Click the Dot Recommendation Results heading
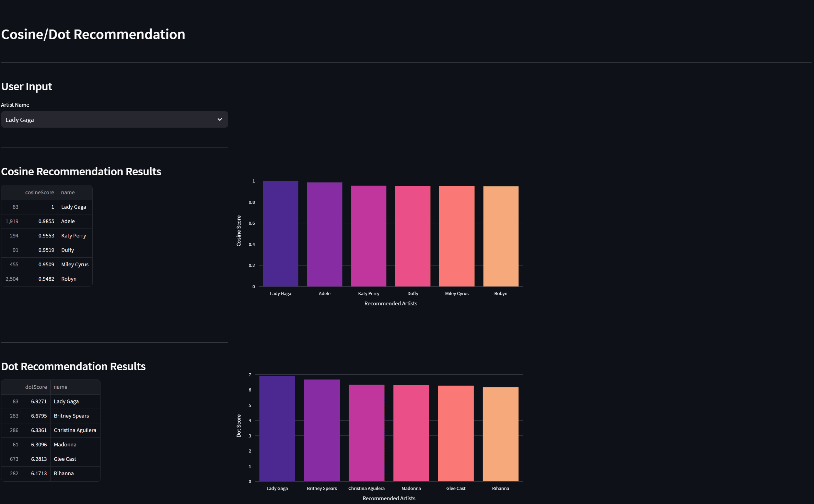 (x=73, y=366)
